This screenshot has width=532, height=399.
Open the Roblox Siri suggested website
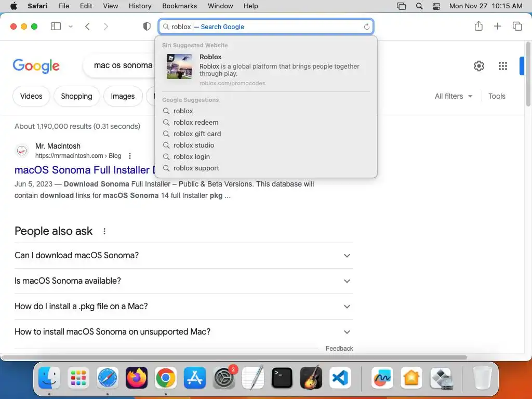point(266,70)
